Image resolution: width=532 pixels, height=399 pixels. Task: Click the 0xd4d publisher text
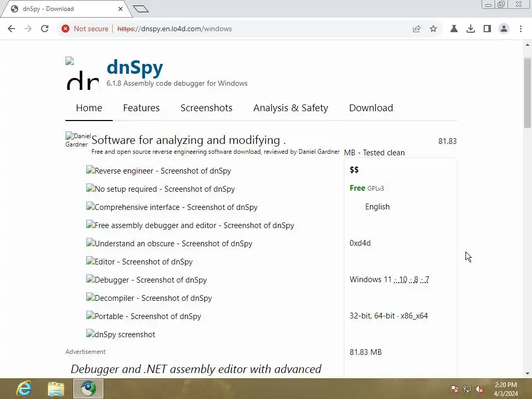360,243
